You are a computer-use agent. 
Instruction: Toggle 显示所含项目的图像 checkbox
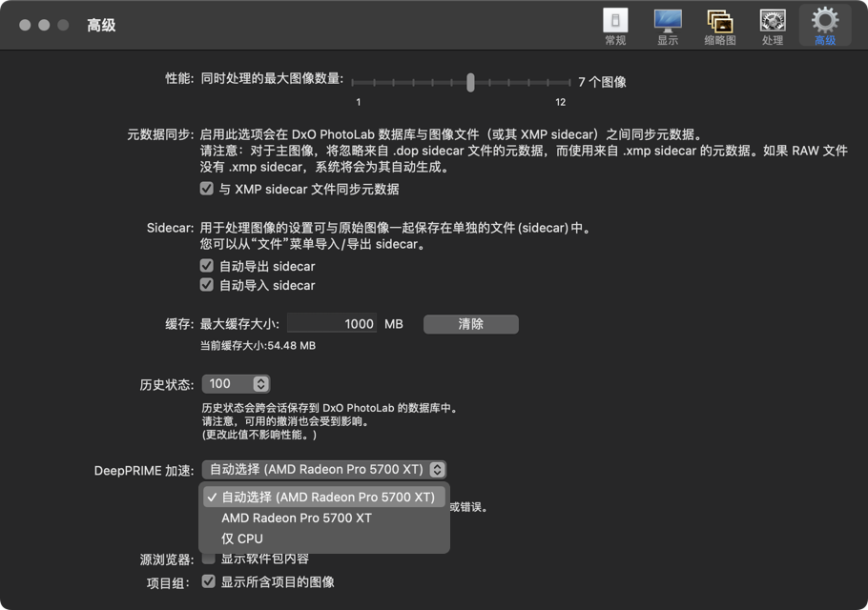(x=208, y=581)
